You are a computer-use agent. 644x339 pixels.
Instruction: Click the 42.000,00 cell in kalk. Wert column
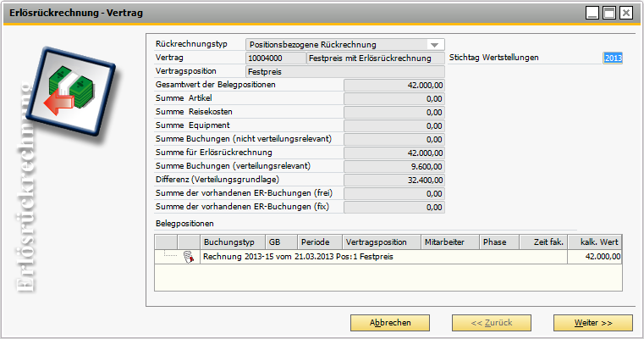coord(595,257)
